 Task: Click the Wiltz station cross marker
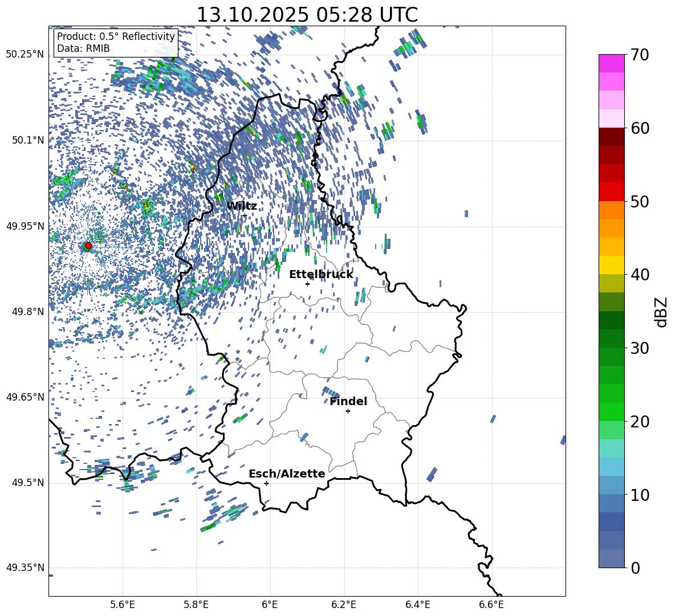point(245,215)
